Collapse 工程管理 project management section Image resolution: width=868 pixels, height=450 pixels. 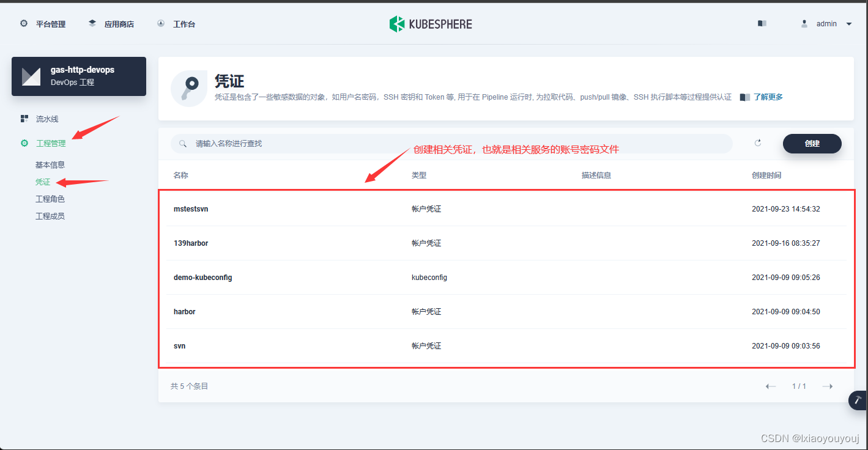pyautogui.click(x=51, y=143)
